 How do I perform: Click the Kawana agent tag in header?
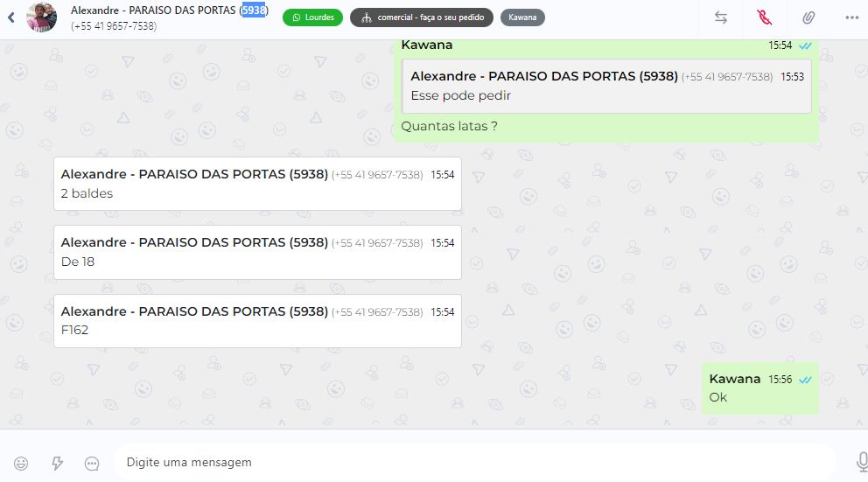pyautogui.click(x=522, y=17)
